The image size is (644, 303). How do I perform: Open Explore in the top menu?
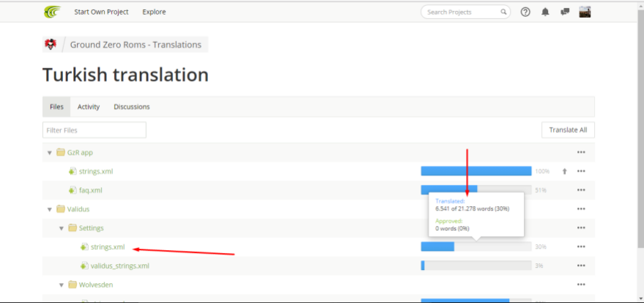pos(154,12)
